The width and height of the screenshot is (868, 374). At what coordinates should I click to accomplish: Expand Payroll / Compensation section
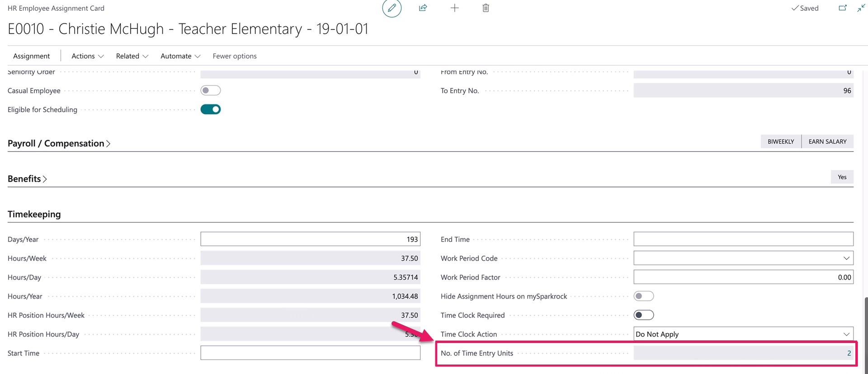point(59,144)
